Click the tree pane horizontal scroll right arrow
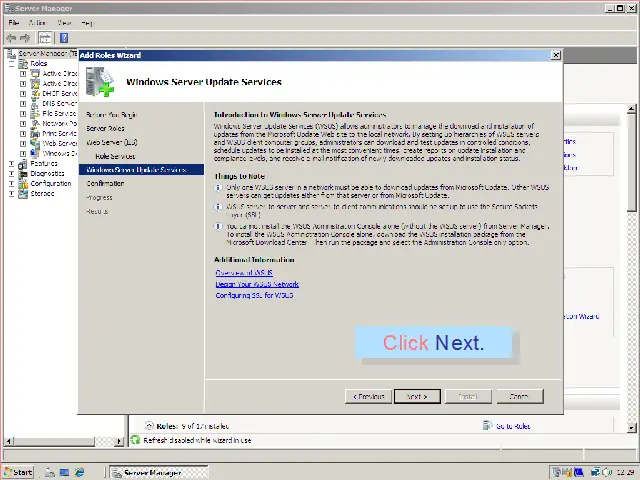640x480 pixels. pyautogui.click(x=119, y=441)
